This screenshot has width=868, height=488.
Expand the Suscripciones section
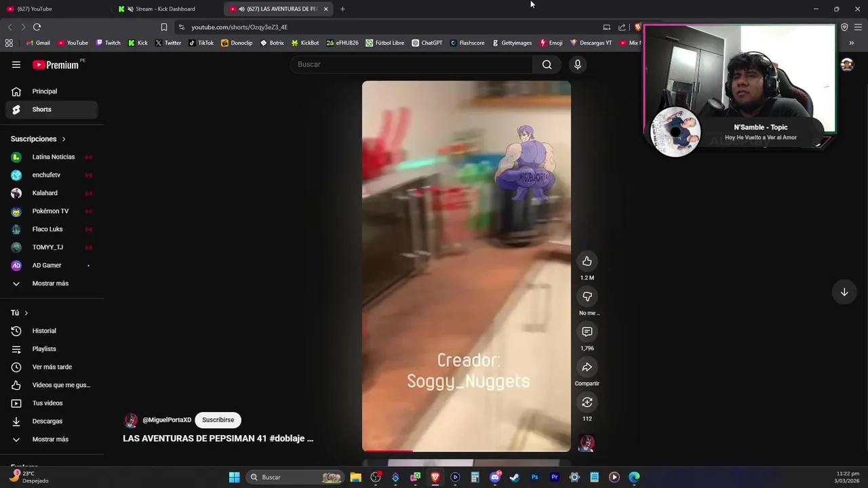pyautogui.click(x=38, y=139)
